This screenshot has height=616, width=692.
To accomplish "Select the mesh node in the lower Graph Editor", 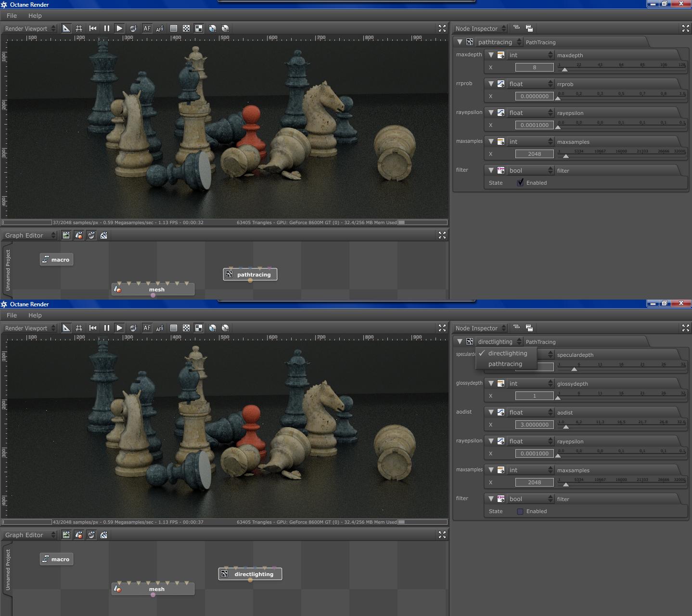I will (x=153, y=589).
